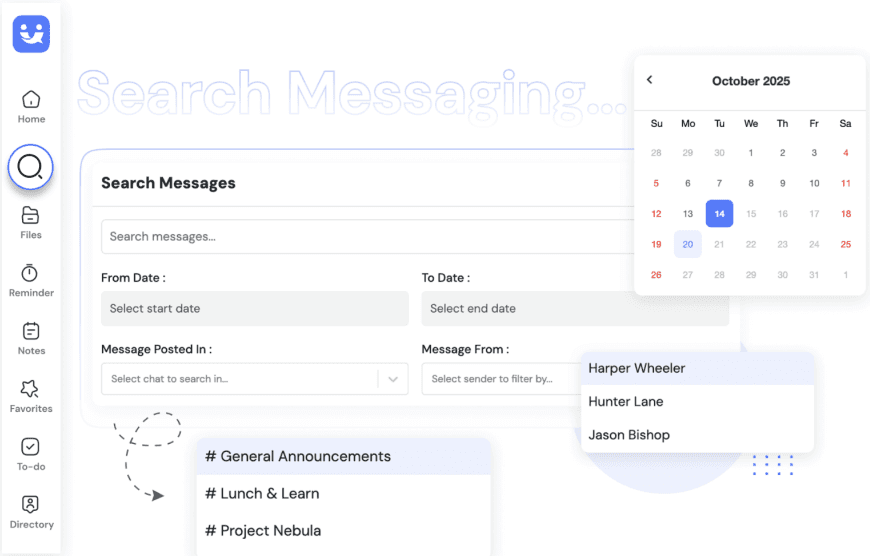The width and height of the screenshot is (870, 556).
Task: Pick October 19 in the calendar
Action: point(656,244)
